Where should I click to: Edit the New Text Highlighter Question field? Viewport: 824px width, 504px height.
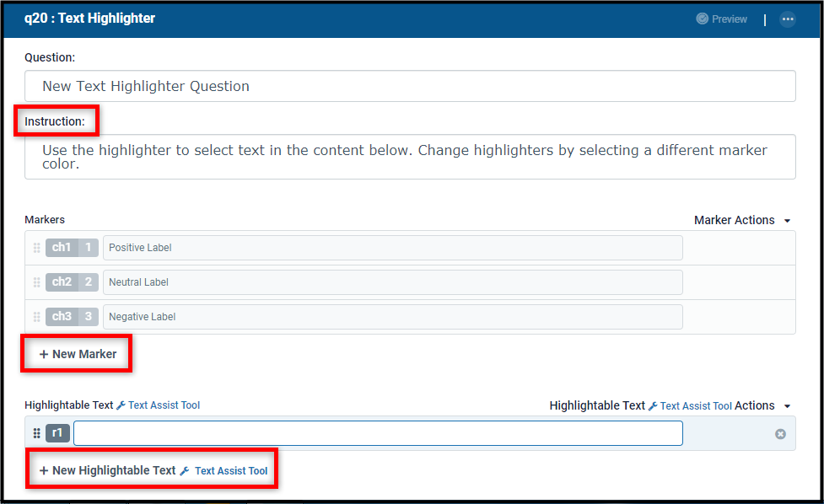point(410,86)
